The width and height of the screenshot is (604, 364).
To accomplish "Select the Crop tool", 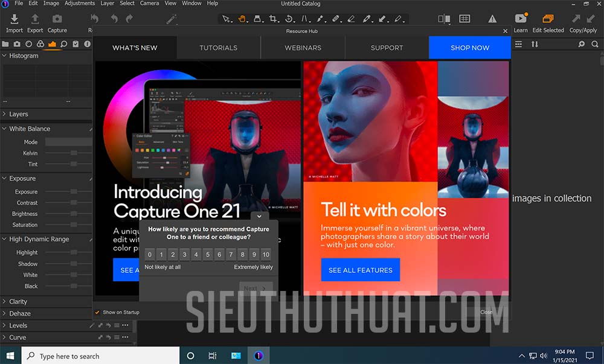I will point(274,19).
